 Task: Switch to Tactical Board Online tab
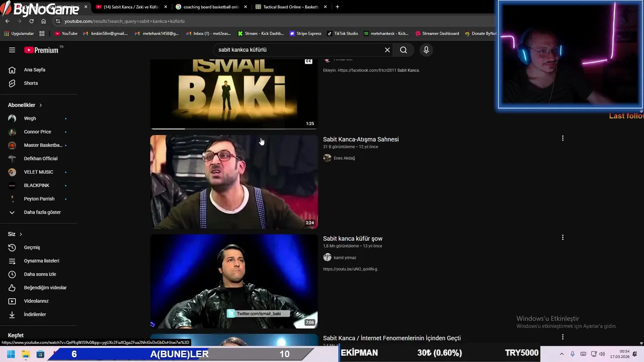point(290,7)
